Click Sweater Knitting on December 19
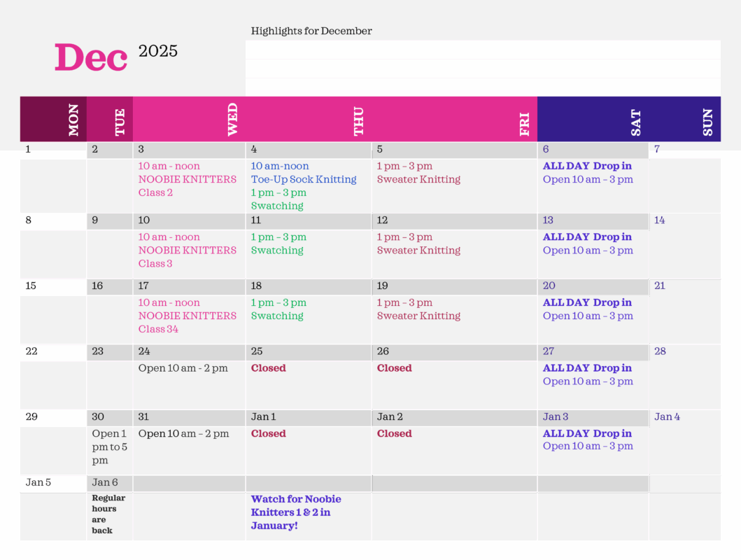 tap(418, 316)
